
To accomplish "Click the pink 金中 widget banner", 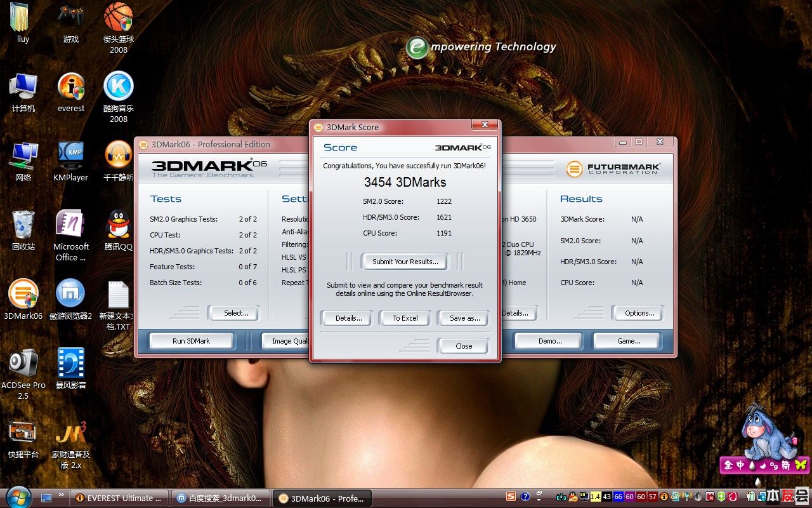I will tap(764, 465).
